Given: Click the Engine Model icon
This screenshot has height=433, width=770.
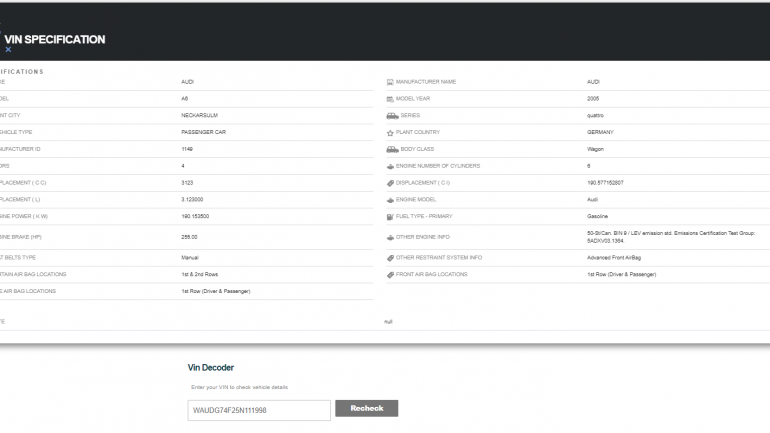Looking at the screenshot, I should [390, 200].
